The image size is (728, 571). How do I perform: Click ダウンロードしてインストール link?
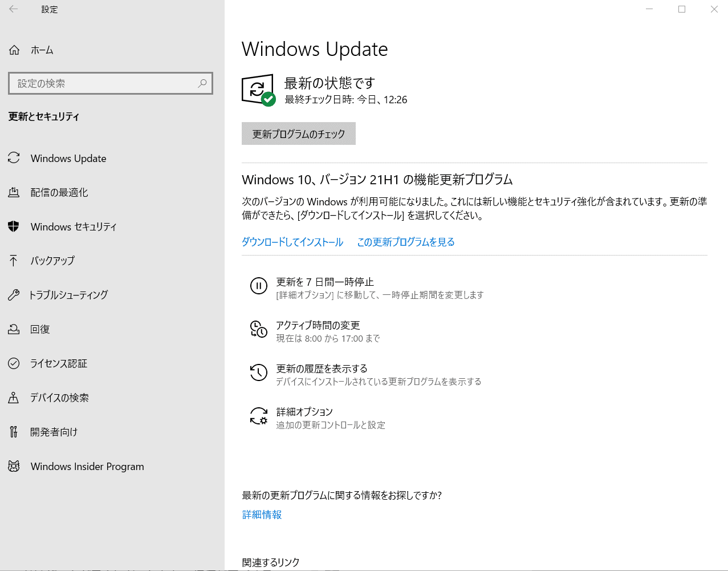tap(292, 242)
